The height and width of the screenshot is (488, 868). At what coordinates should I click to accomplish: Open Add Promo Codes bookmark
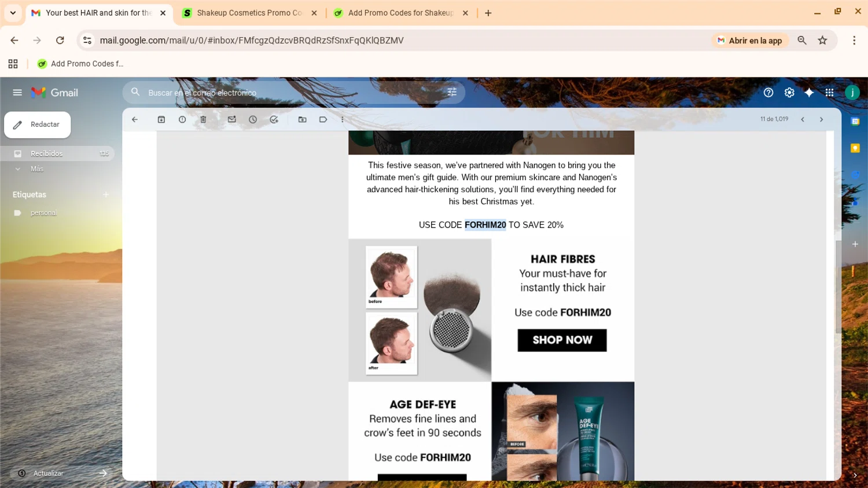pyautogui.click(x=80, y=64)
